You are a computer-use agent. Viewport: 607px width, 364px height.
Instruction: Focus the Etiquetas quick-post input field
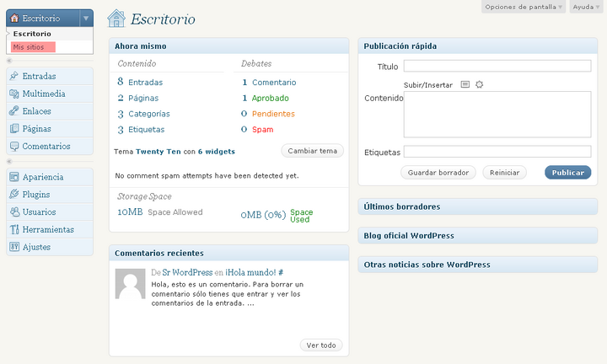click(x=497, y=152)
